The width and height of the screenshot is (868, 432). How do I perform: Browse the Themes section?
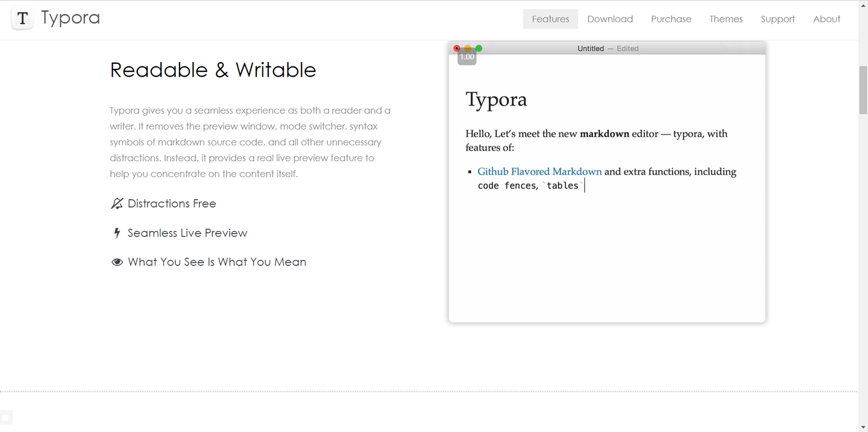click(x=726, y=19)
